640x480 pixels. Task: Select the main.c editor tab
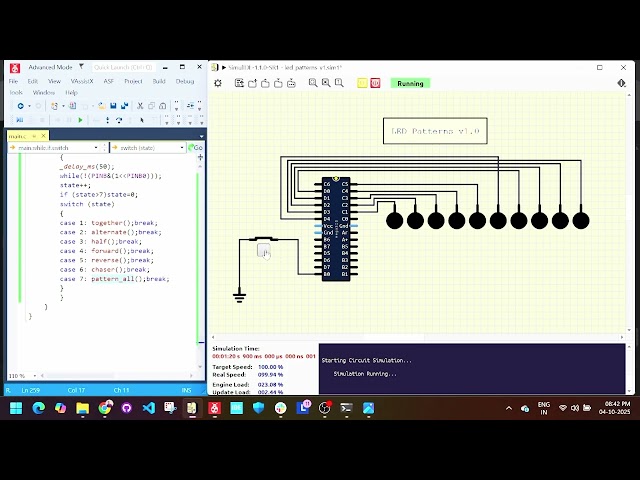tap(18, 136)
